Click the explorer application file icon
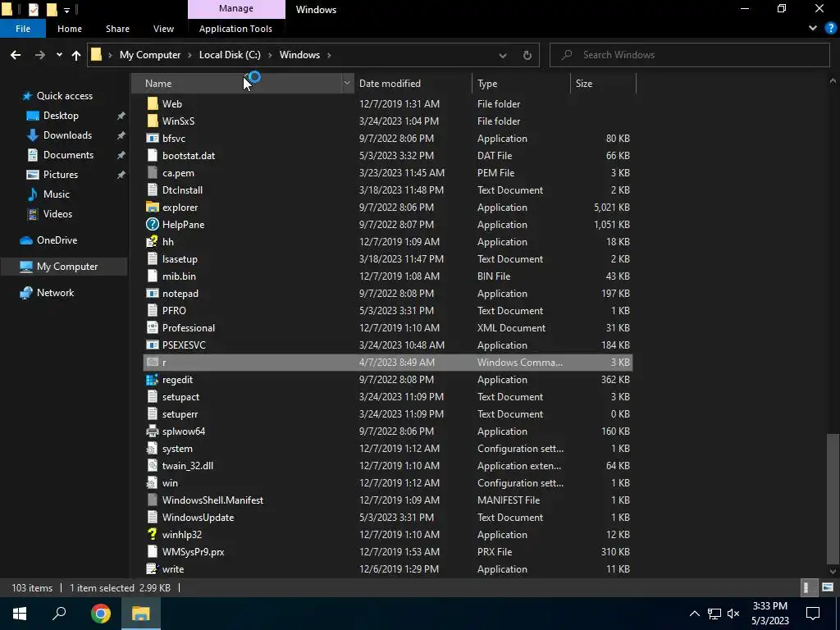This screenshot has width=840, height=630. click(x=152, y=208)
